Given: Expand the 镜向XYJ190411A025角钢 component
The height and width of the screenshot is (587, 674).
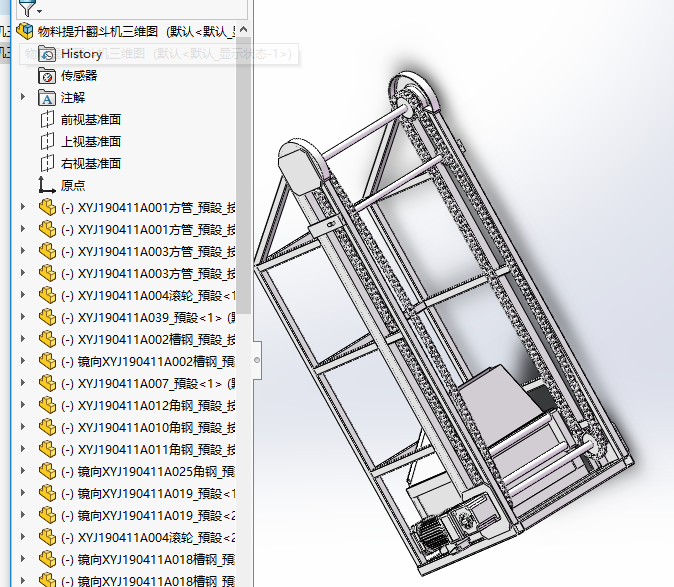Looking at the screenshot, I should [23, 471].
